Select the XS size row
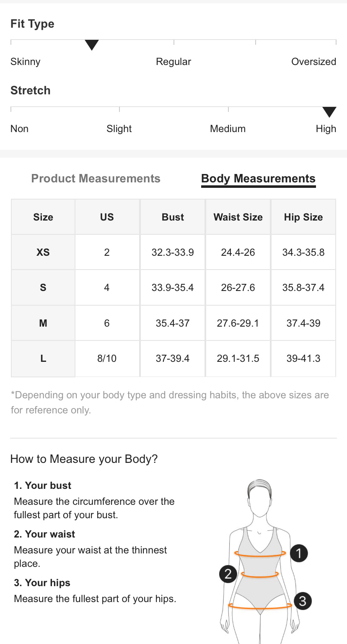The height and width of the screenshot is (644, 347). [43, 252]
